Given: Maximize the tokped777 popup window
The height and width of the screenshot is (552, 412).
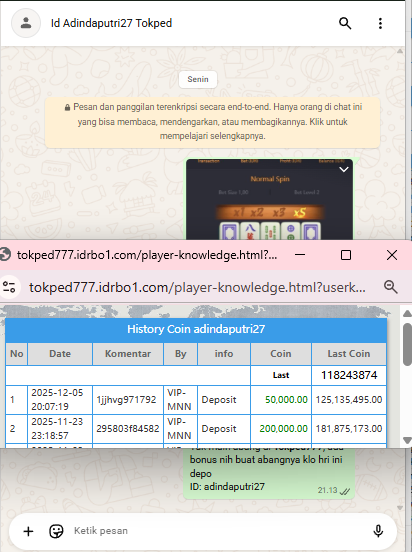Looking at the screenshot, I should click(x=346, y=255).
